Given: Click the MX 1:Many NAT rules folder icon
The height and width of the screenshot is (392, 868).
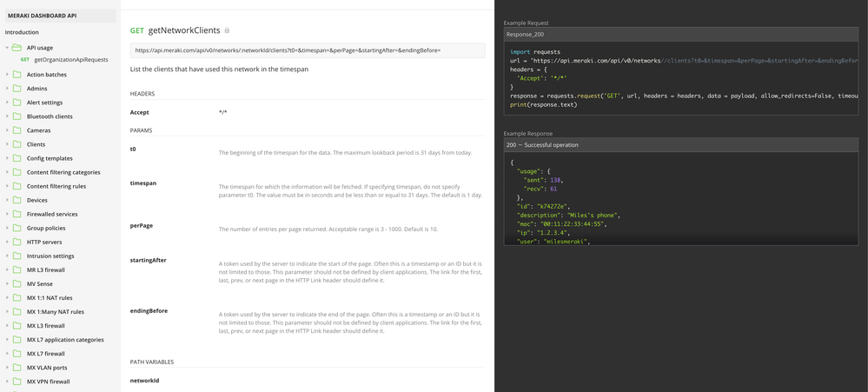Looking at the screenshot, I should (x=17, y=312).
